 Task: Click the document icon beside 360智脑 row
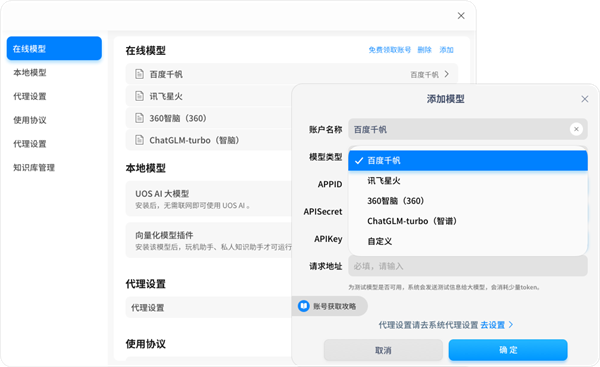tap(139, 118)
